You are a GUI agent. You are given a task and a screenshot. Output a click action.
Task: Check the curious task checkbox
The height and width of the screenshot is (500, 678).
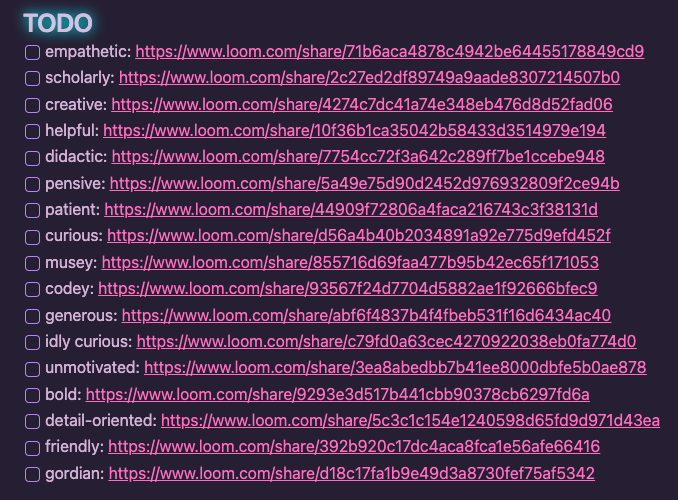tap(32, 237)
